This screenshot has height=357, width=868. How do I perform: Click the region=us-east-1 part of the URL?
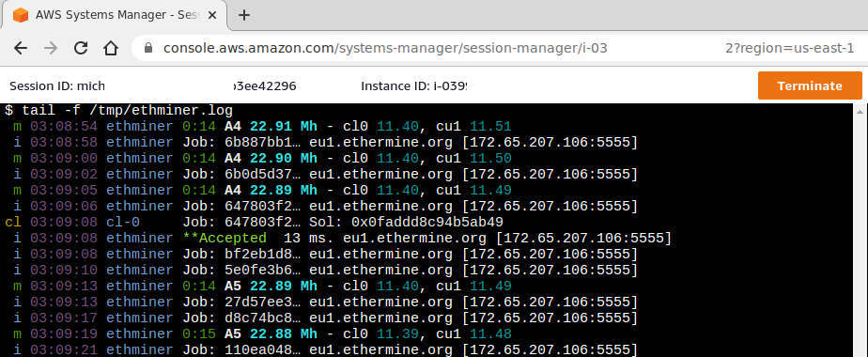coord(796,48)
